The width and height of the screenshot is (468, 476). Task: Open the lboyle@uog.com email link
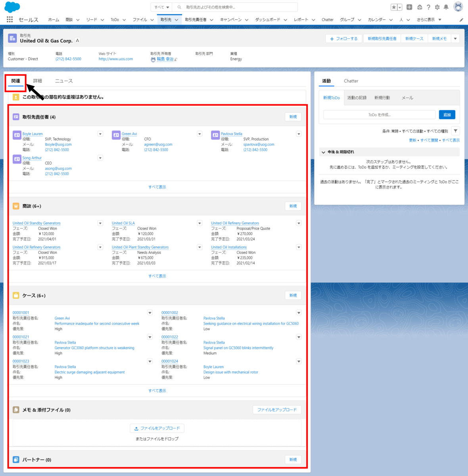tap(58, 145)
